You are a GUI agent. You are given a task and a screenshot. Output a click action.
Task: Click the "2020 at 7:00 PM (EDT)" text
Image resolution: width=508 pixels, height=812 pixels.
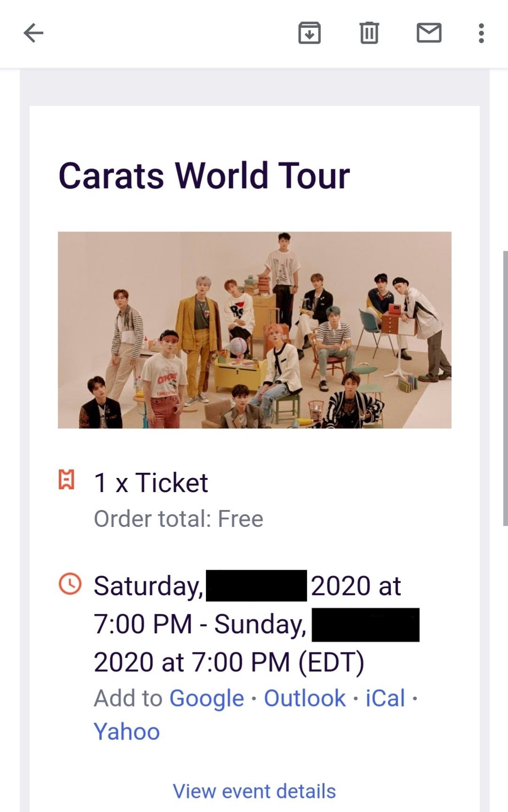229,662
